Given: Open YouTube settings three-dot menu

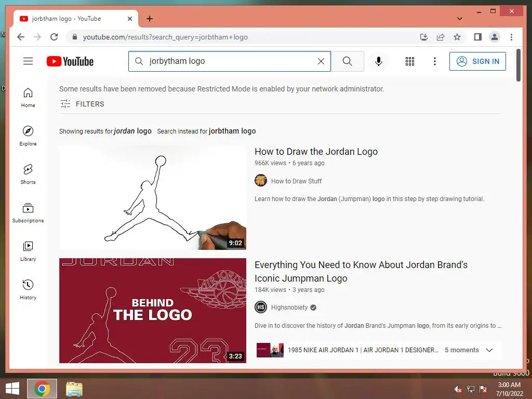Looking at the screenshot, I should point(435,61).
